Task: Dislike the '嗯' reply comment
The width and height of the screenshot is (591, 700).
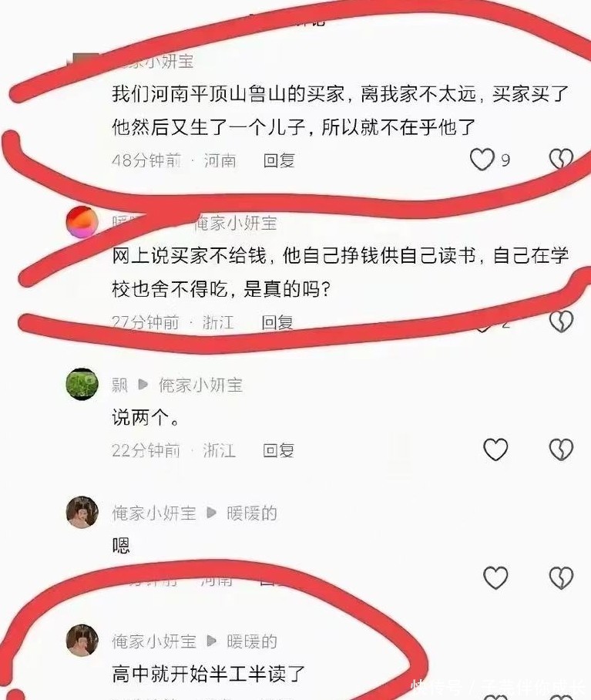Action: click(x=561, y=577)
